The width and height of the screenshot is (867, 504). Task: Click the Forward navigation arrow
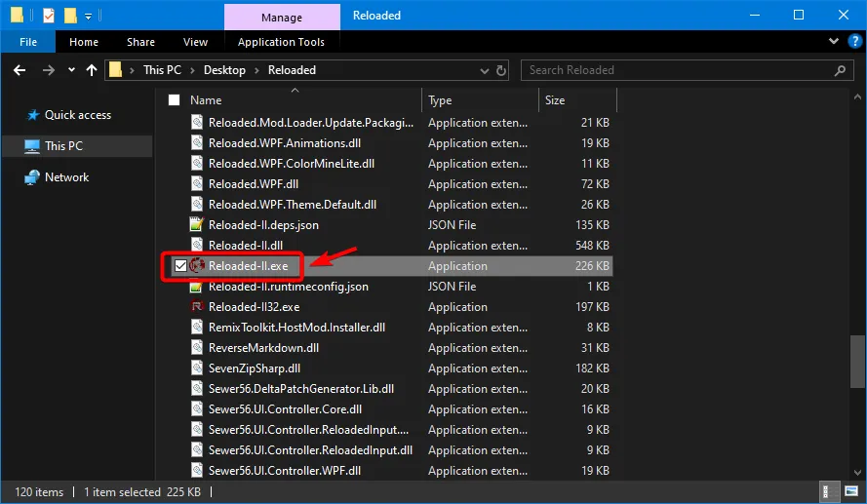(49, 70)
